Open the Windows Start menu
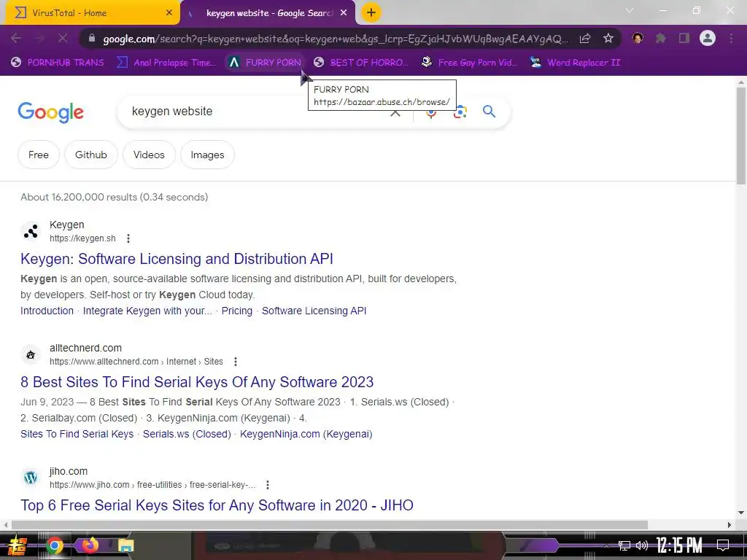The image size is (747, 560). point(18,545)
